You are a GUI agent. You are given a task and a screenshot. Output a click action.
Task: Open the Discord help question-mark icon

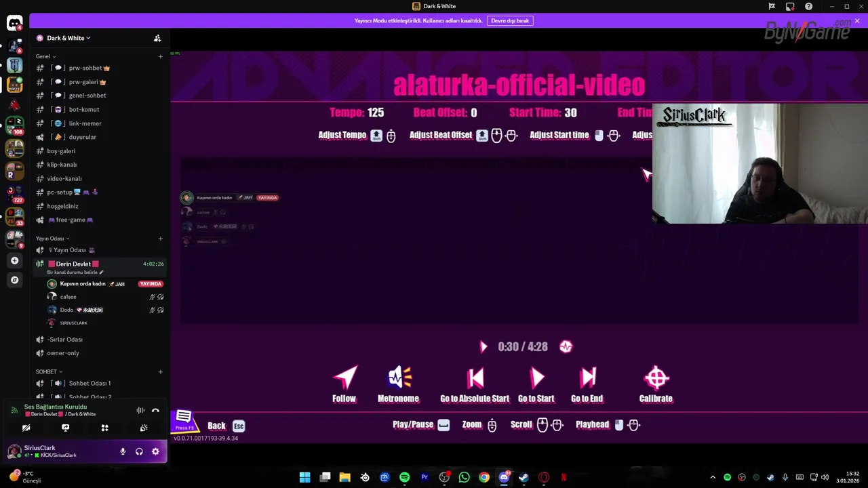pos(809,6)
